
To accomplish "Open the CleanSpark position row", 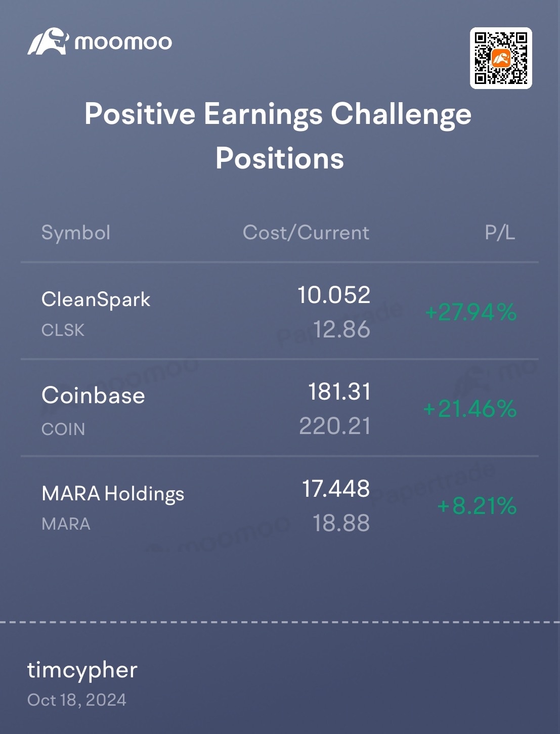I will (280, 311).
